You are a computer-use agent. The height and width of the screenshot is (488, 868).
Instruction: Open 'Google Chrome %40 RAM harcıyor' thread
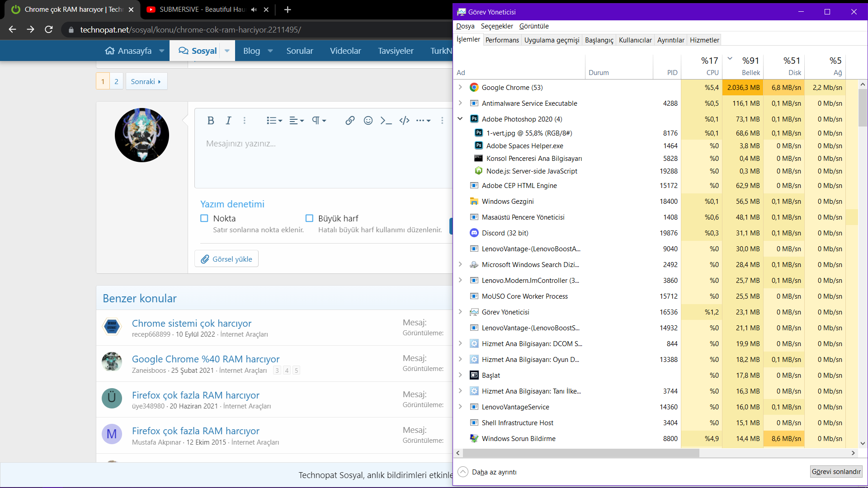click(x=206, y=359)
